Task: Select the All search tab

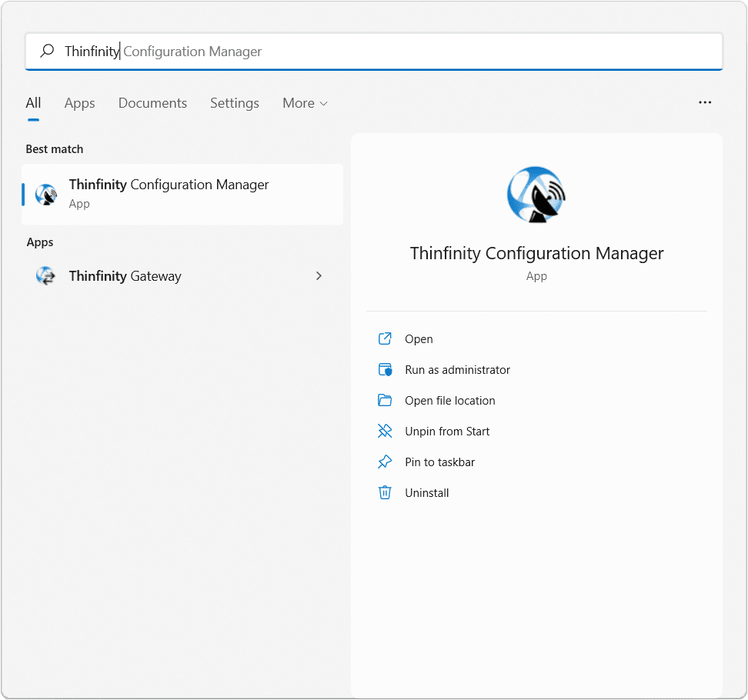Action: (33, 103)
